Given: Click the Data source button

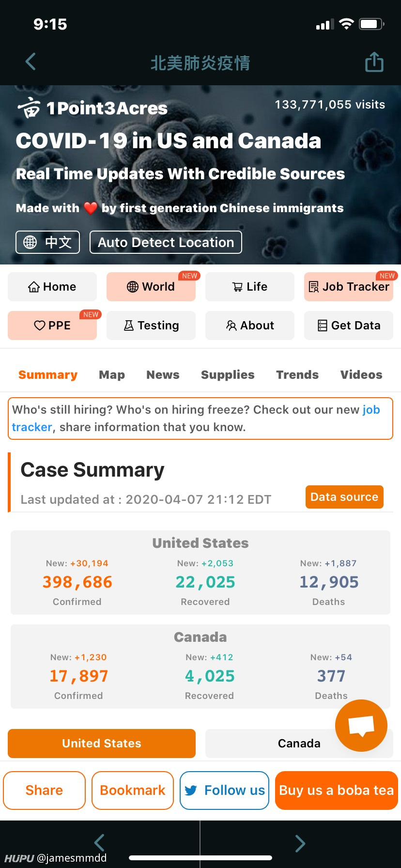Looking at the screenshot, I should click(x=344, y=497).
